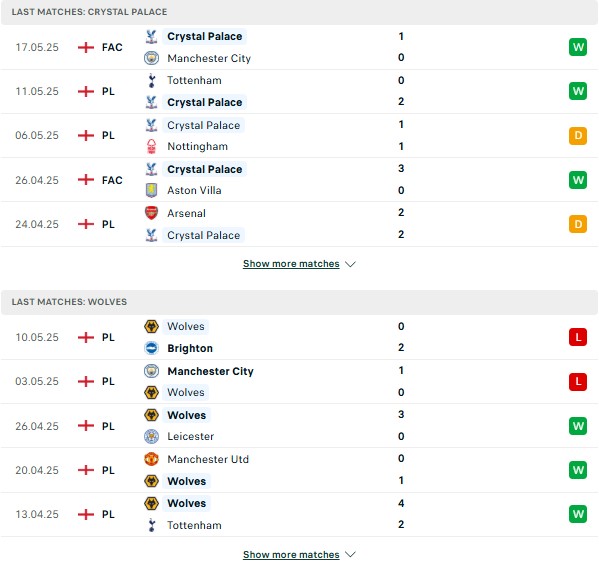Screen dimensions: 599x570
Task: Click the Arsenal club crest
Action: 151,213
